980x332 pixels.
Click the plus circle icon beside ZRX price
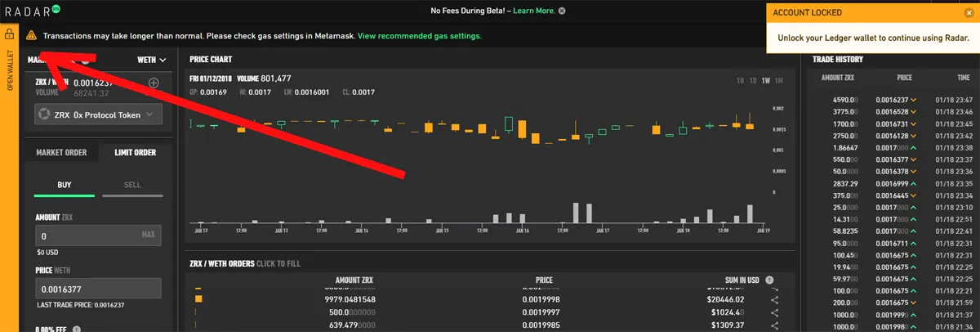(x=154, y=83)
